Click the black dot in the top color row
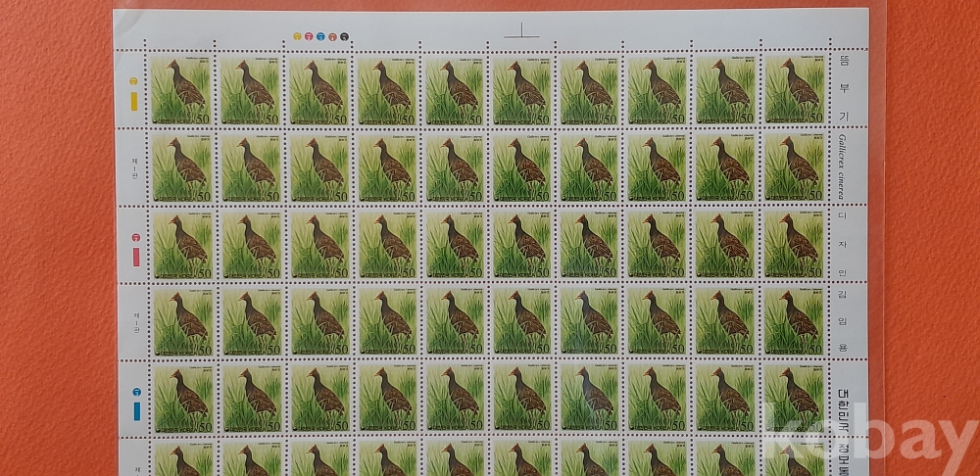 pos(344,36)
